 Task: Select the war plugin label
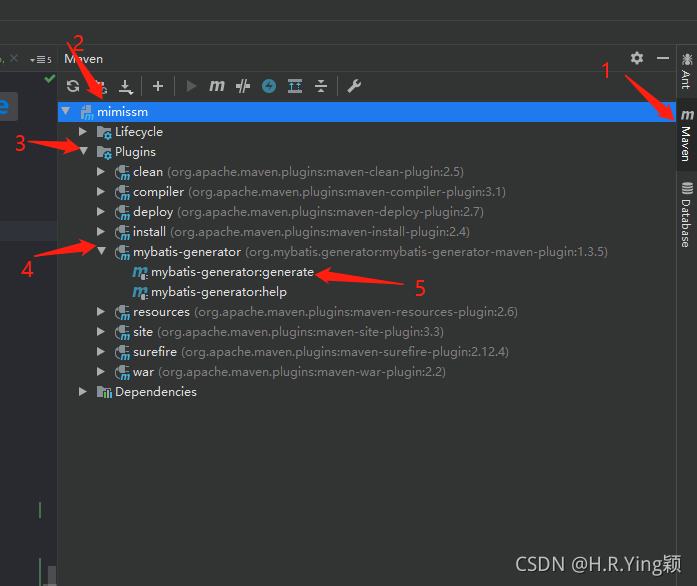pyautogui.click(x=144, y=372)
